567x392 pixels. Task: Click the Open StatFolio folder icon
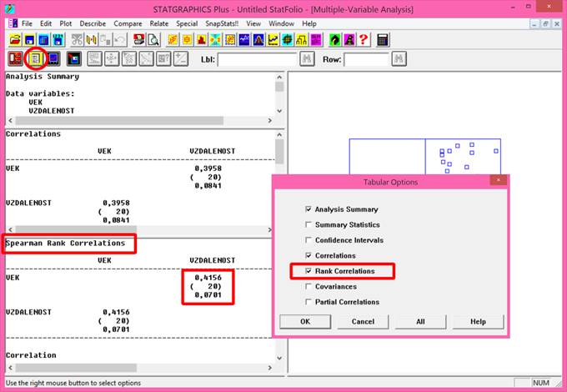15,40
